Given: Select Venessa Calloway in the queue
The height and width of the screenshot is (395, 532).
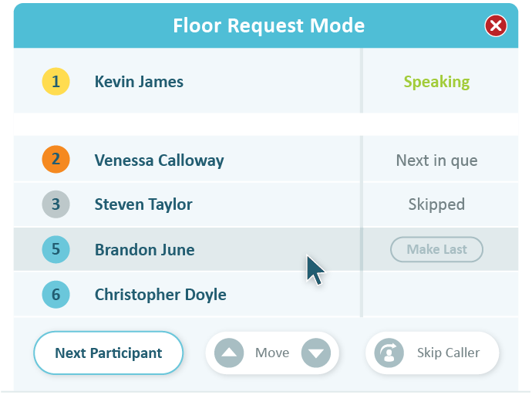Looking at the screenshot, I should coord(159,160).
